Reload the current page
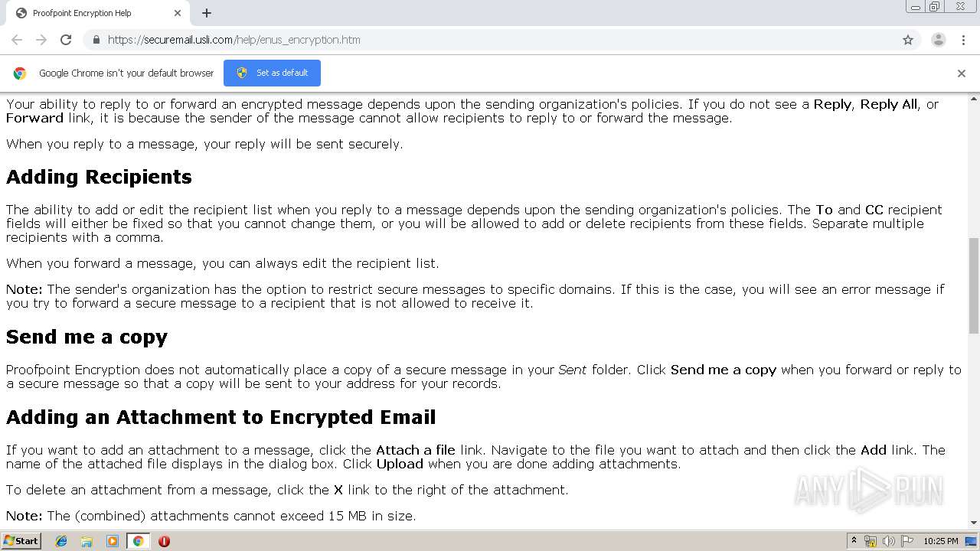This screenshot has height=551, width=980. click(x=66, y=40)
